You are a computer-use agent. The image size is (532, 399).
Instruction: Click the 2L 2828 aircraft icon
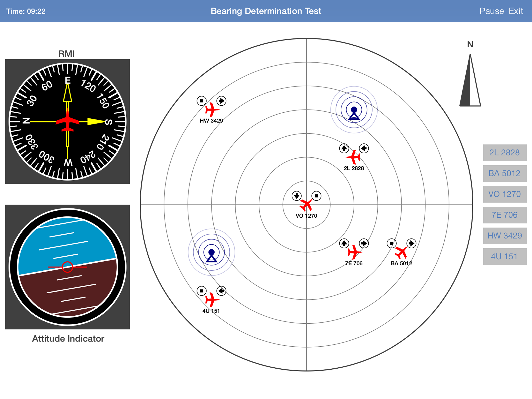354,157
